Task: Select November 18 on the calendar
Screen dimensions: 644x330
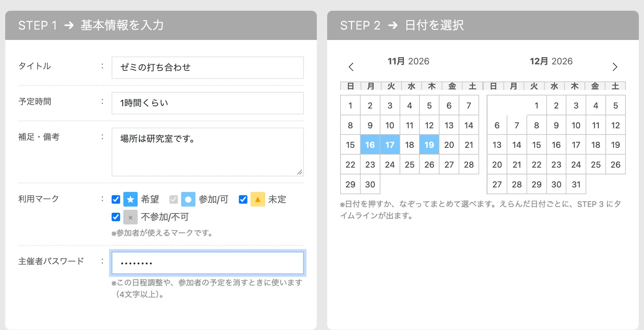Action: (409, 145)
